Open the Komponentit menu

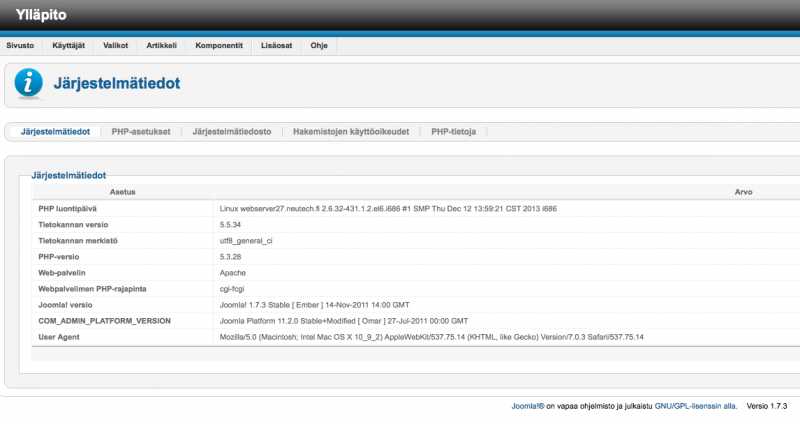click(219, 45)
